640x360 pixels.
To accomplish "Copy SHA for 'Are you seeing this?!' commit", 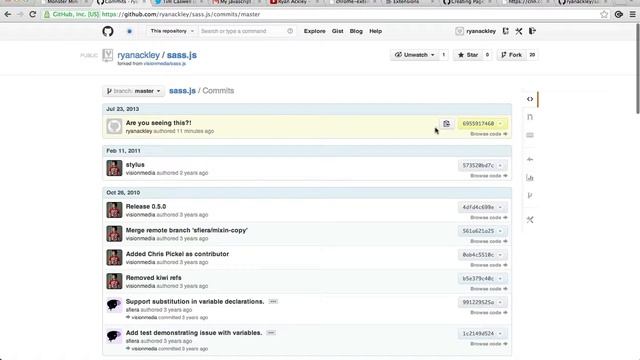I will point(447,124).
